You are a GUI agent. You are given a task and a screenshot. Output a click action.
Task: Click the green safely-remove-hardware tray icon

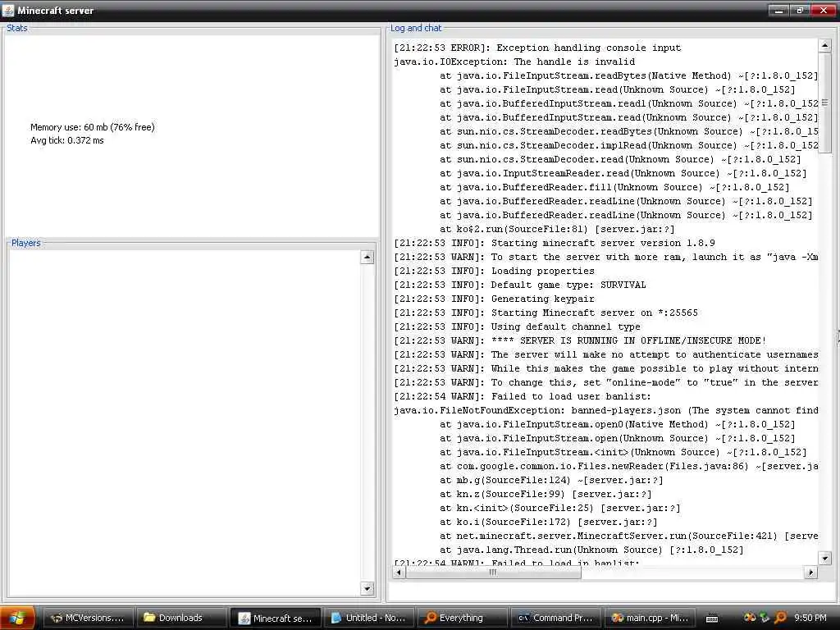coord(765,618)
